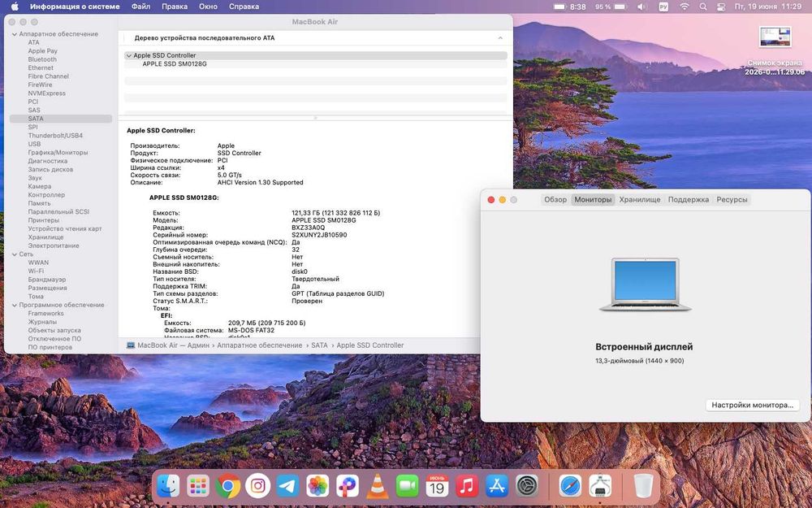Open the Файл menu
Viewport: 812px width, 508px height.
140,7
